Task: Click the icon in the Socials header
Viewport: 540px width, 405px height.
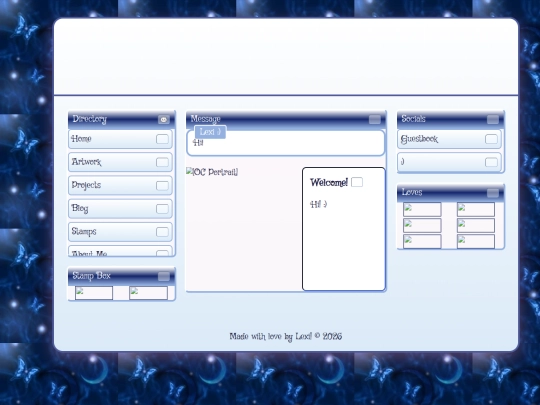Action: [x=493, y=120]
